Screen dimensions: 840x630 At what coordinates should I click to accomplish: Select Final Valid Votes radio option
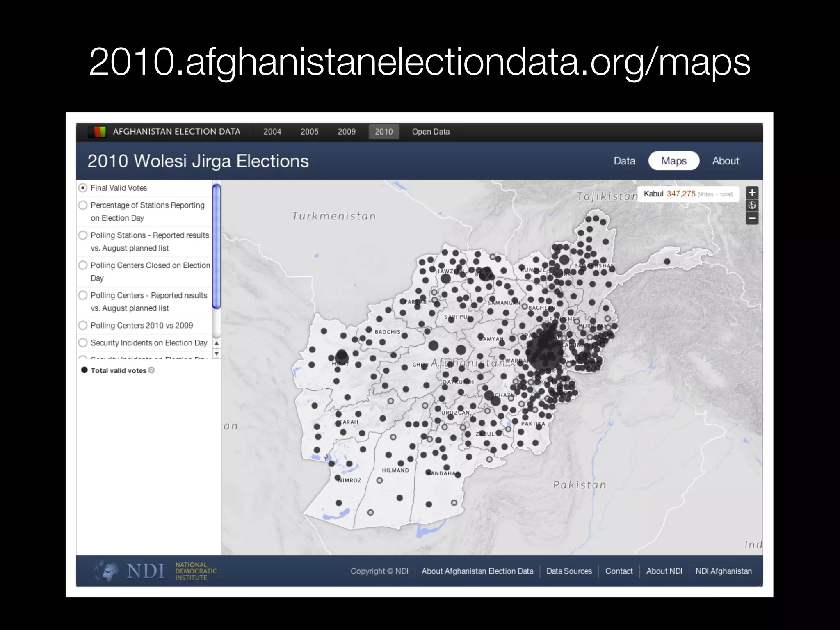[83, 188]
